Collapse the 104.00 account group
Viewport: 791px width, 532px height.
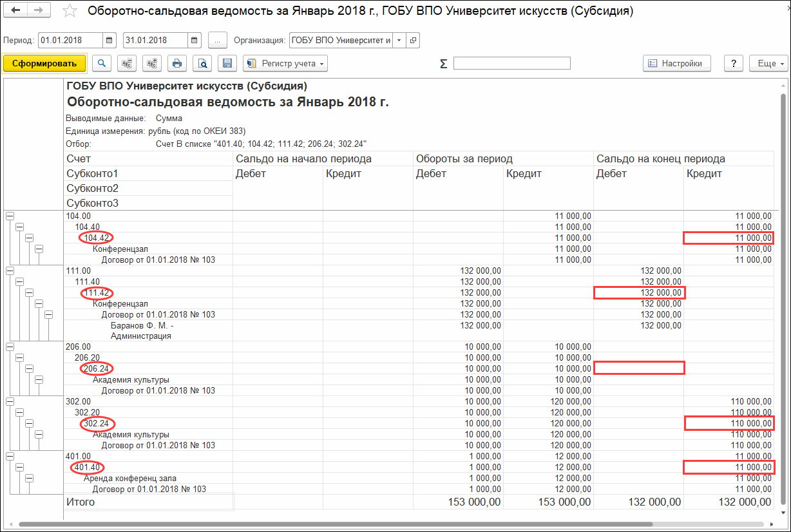10,216
